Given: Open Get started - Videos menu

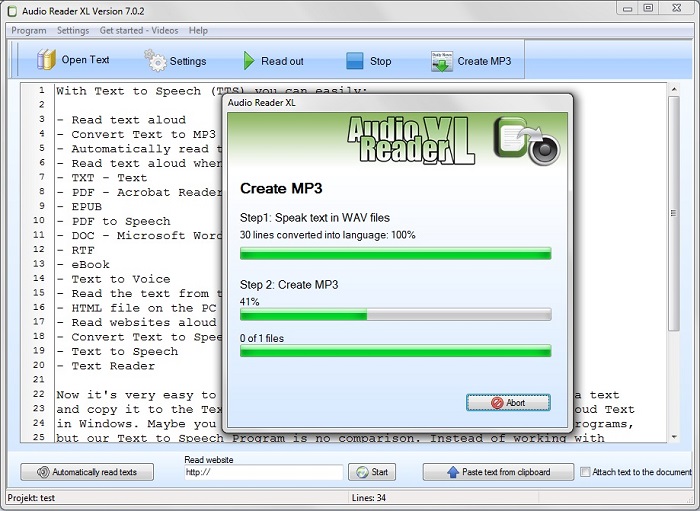Looking at the screenshot, I should pos(139,30).
